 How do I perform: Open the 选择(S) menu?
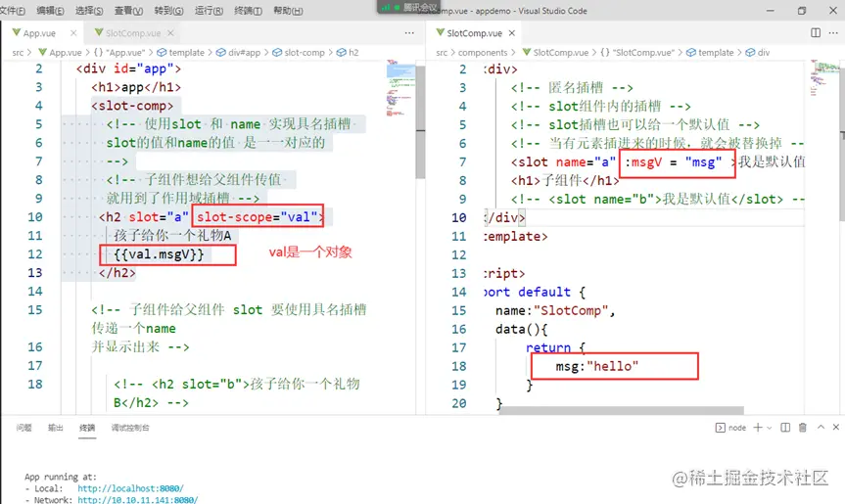click(x=89, y=11)
